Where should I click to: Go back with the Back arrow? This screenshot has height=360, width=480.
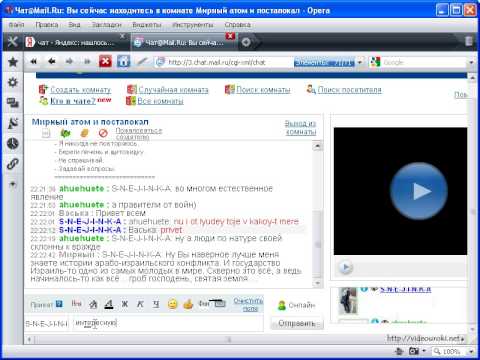(51, 61)
